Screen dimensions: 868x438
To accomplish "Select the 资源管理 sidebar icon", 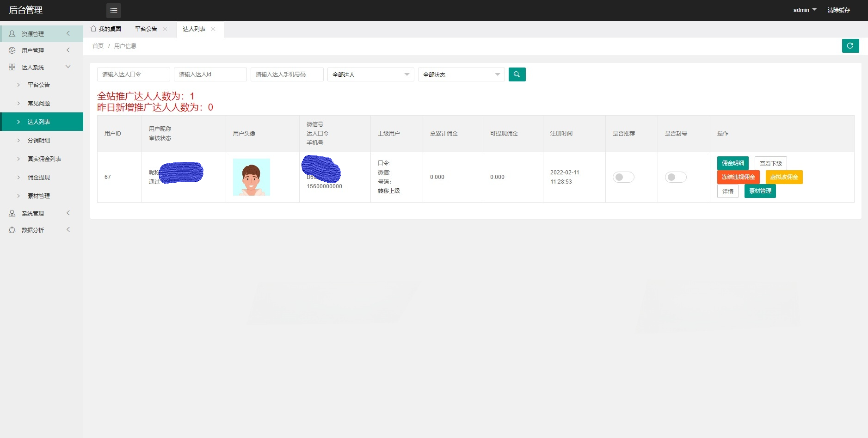I will (x=12, y=33).
